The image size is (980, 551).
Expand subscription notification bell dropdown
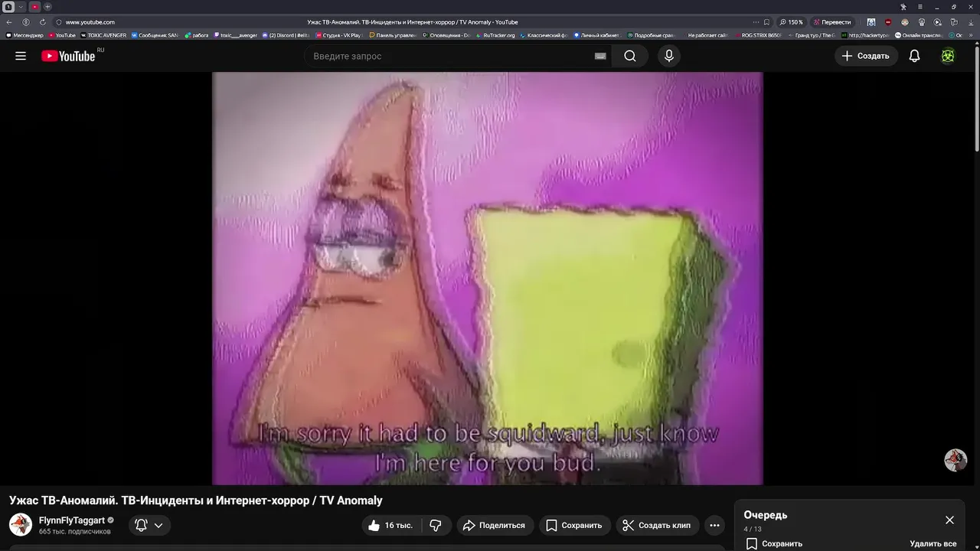[149, 525]
